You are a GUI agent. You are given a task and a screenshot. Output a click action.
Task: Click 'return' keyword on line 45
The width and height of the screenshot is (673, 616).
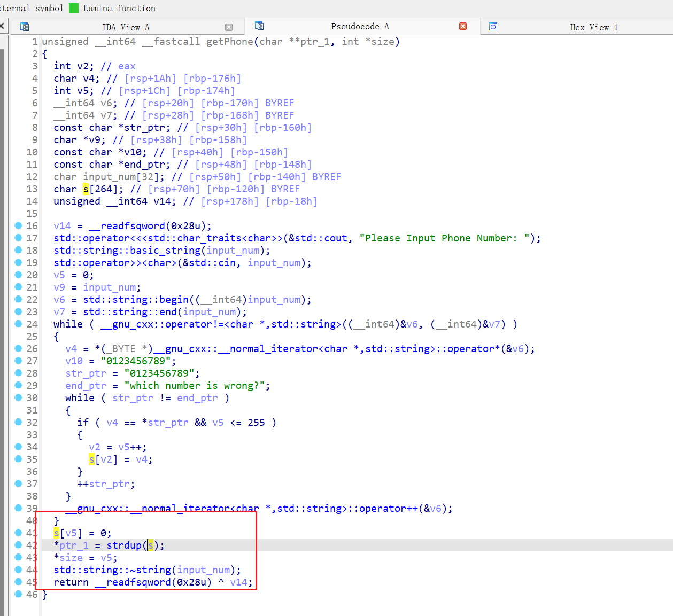tap(71, 582)
